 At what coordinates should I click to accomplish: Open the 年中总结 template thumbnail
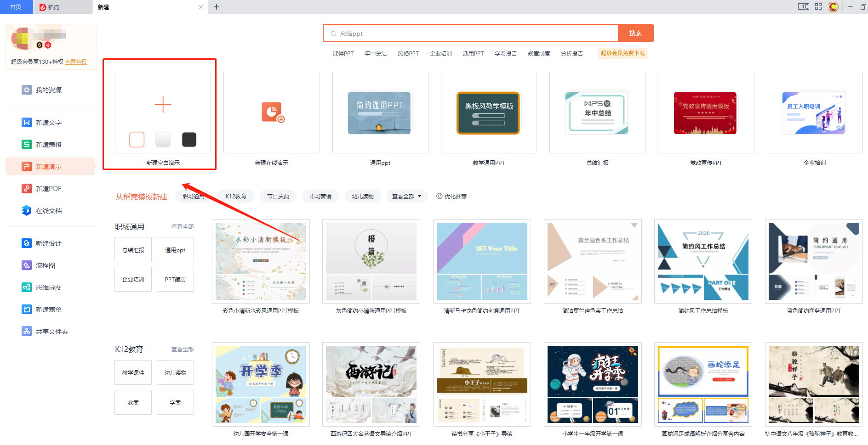pos(597,113)
